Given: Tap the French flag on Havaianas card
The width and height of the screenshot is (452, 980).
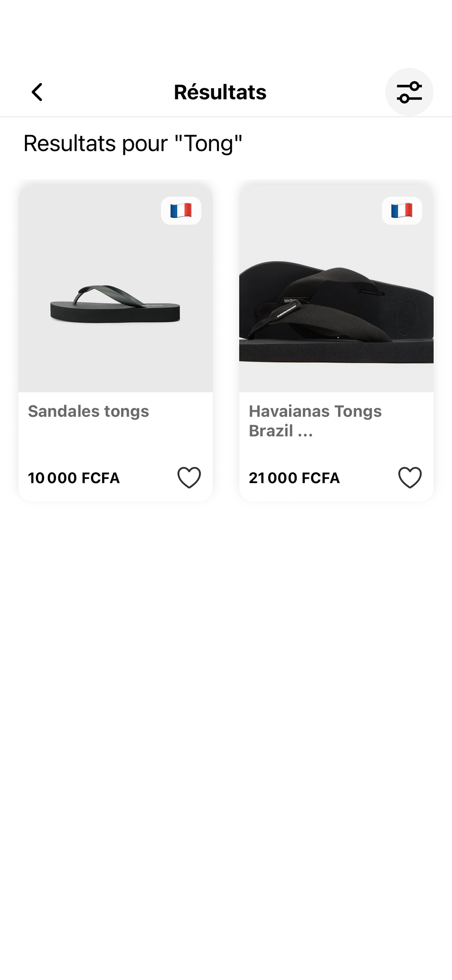Looking at the screenshot, I should pos(402,210).
